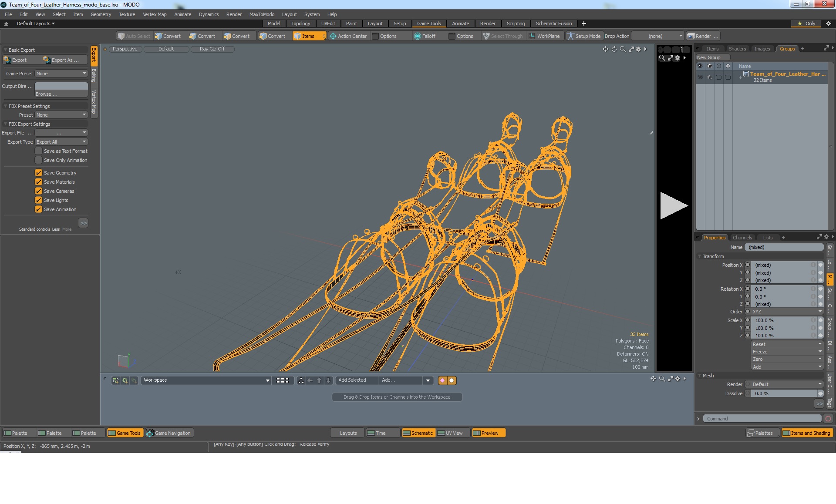Open the Mesh Render Default dropdown
This screenshot has height=504, width=836.
(x=787, y=384)
